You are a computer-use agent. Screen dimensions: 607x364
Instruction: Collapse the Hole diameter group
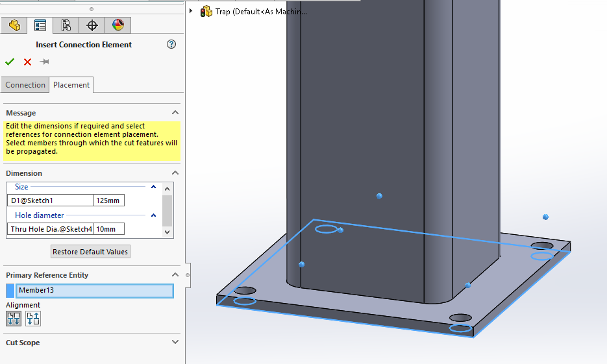153,215
